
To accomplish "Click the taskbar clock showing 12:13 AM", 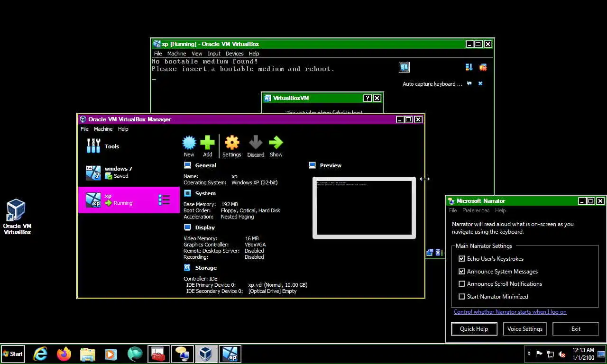I will pyautogui.click(x=583, y=354).
